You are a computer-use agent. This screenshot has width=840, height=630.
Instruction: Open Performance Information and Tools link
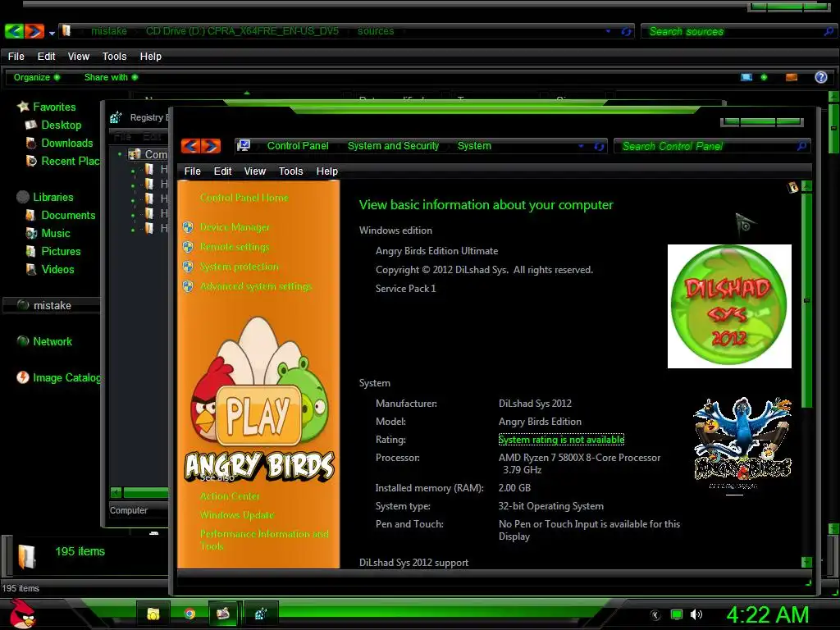click(x=264, y=540)
